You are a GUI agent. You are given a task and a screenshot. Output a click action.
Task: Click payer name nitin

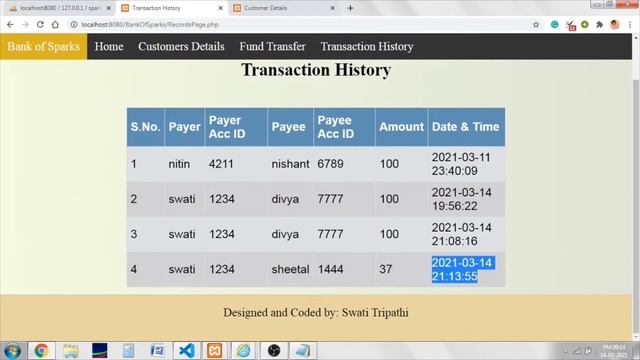[x=179, y=164]
